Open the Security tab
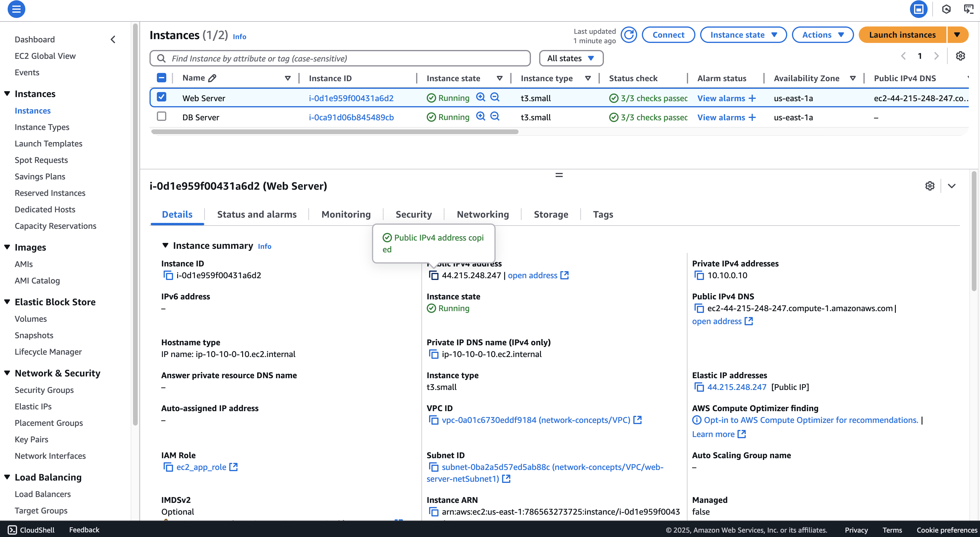 [x=413, y=214]
